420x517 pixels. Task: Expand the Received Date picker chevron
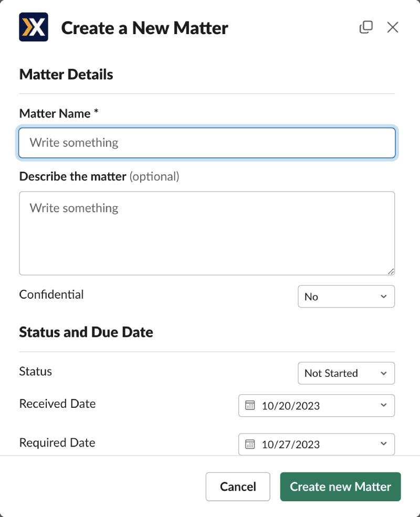coord(383,406)
